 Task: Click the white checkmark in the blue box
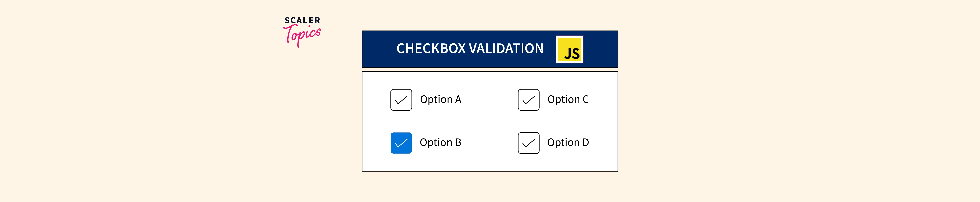401,143
